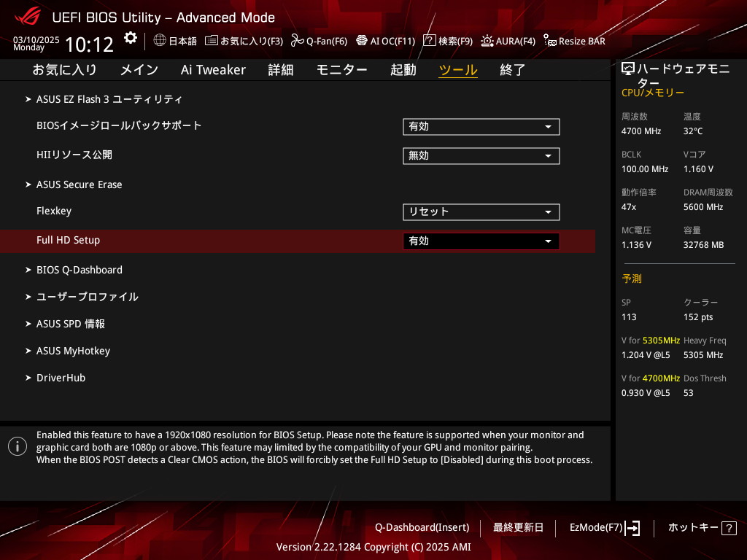Click the globe language icon
This screenshot has height=560, width=747.
pyautogui.click(x=160, y=41)
